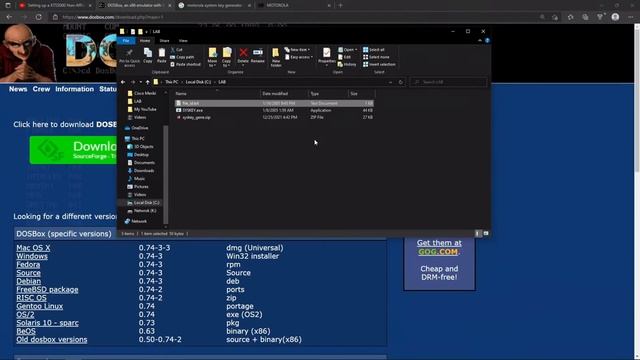Open the Easy access dropdown

click(299, 57)
